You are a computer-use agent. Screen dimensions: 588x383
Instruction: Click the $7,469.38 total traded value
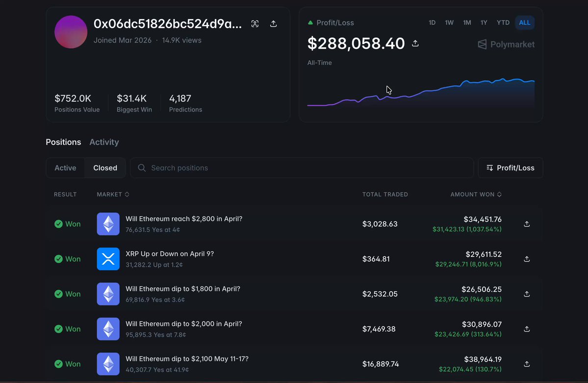(x=379, y=329)
